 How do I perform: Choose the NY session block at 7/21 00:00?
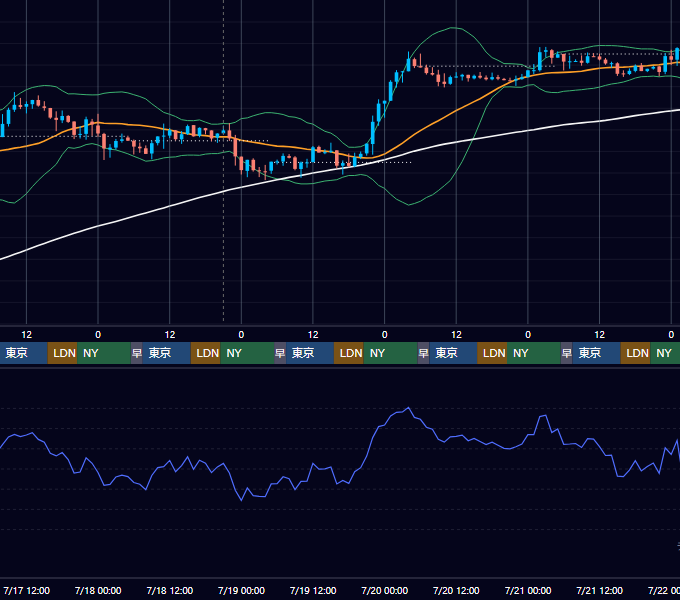(x=534, y=353)
